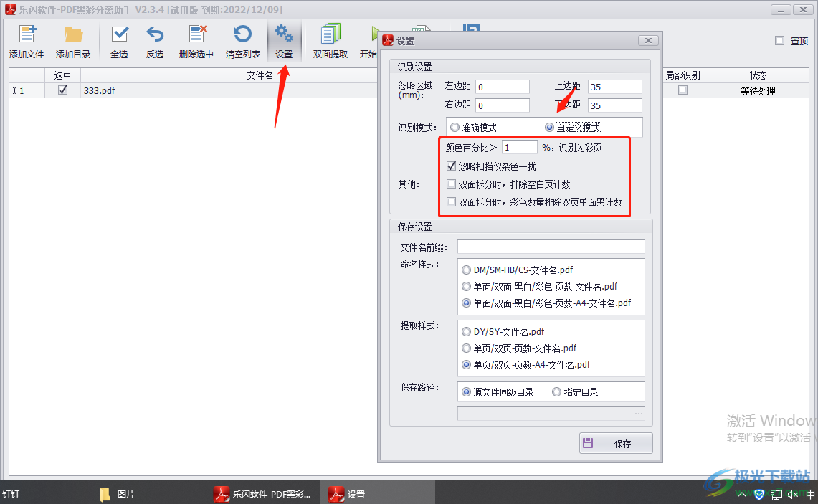The width and height of the screenshot is (818, 504).
Task: Choose extract style 单页/双页-页数-A4-文件名.pdf
Action: pyautogui.click(x=467, y=365)
